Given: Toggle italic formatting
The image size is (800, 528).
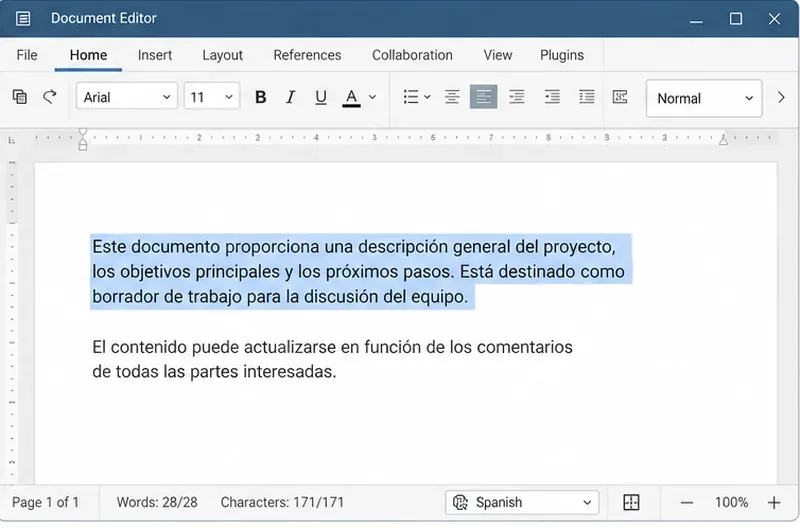Looking at the screenshot, I should tap(290, 97).
